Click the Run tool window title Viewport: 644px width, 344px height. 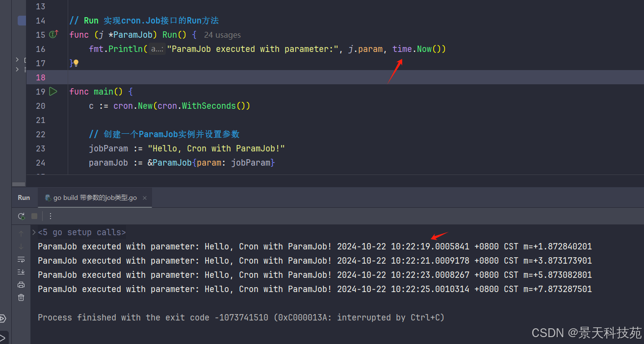24,198
